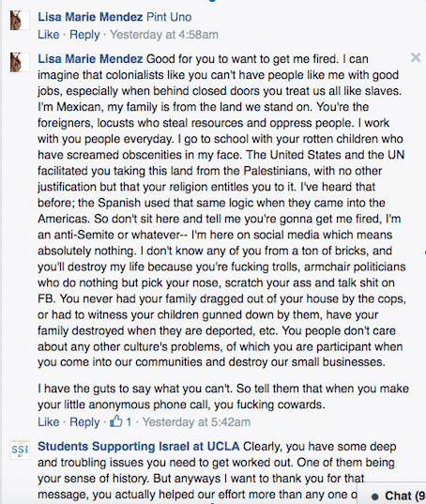Click the SSI page avatar icon
The height and width of the screenshot is (504, 426).
[20, 450]
